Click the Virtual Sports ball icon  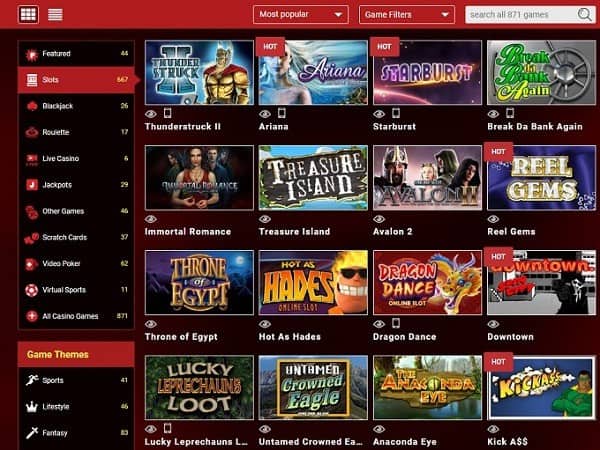pos(32,290)
